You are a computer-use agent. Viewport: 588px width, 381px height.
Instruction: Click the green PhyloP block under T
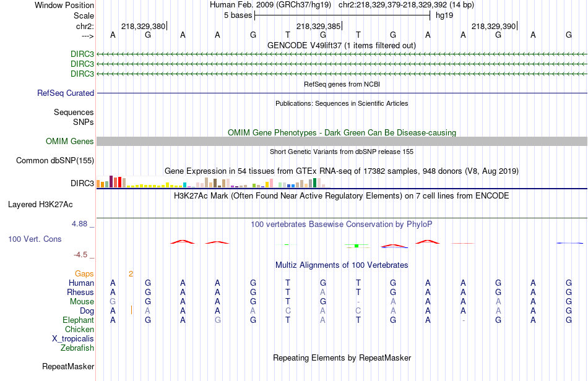tap(357, 246)
